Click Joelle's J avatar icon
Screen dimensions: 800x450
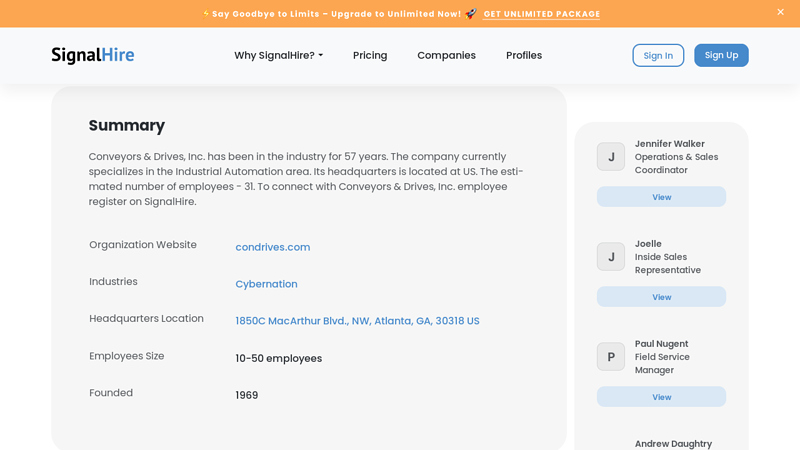point(611,257)
